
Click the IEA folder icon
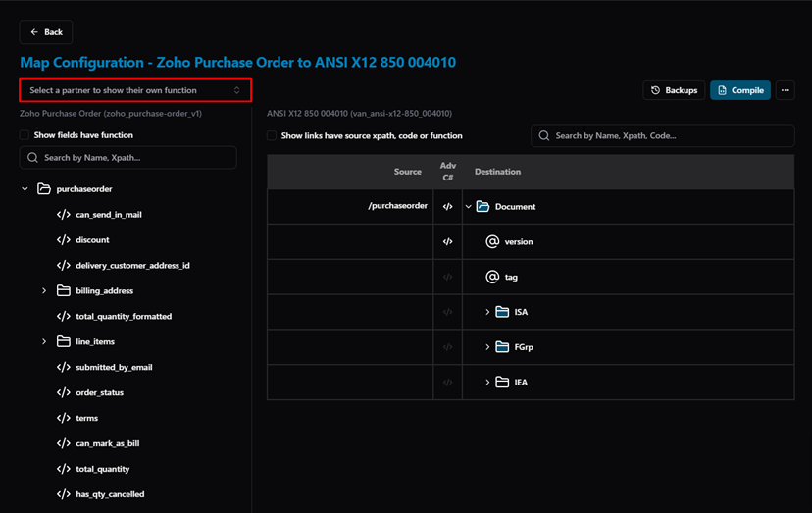[x=502, y=383]
